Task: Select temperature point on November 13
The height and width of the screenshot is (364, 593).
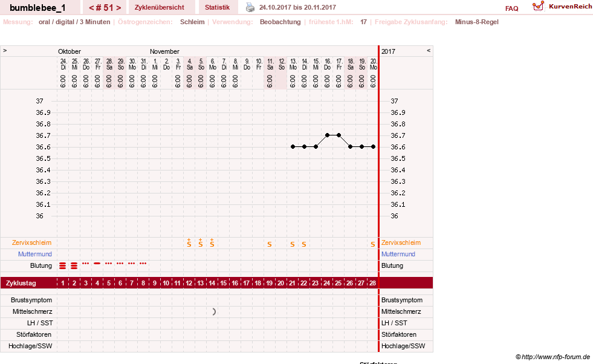Action: click(x=293, y=146)
